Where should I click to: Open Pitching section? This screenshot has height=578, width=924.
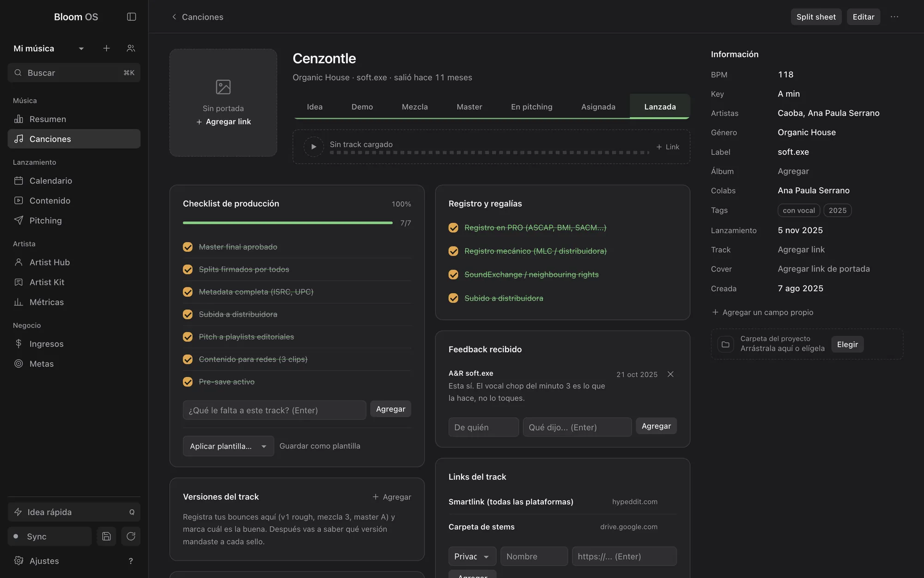coord(74,220)
